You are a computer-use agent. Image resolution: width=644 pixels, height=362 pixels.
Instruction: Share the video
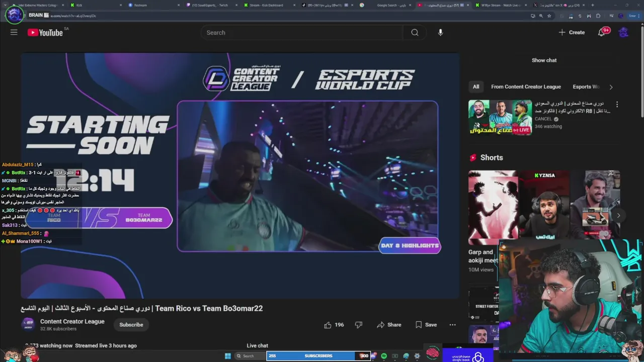[389, 325]
